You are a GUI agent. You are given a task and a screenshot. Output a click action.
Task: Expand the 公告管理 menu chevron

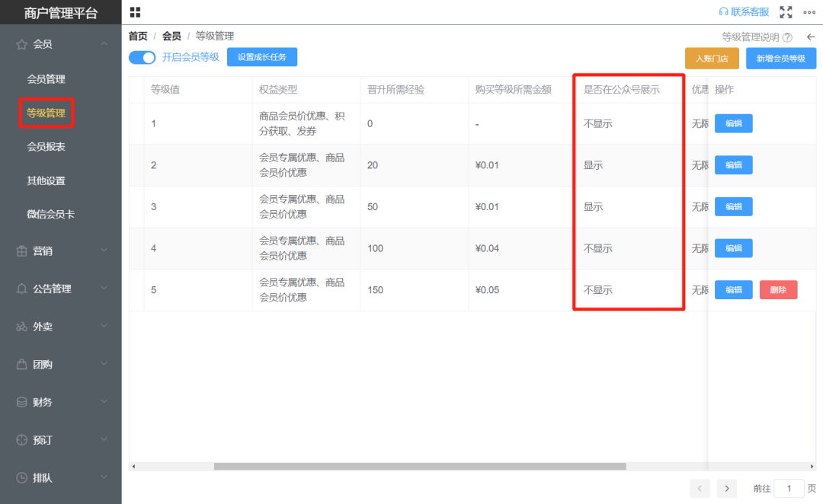104,289
